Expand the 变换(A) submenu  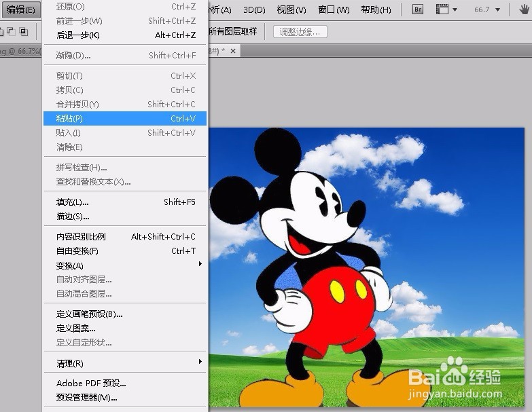point(125,265)
